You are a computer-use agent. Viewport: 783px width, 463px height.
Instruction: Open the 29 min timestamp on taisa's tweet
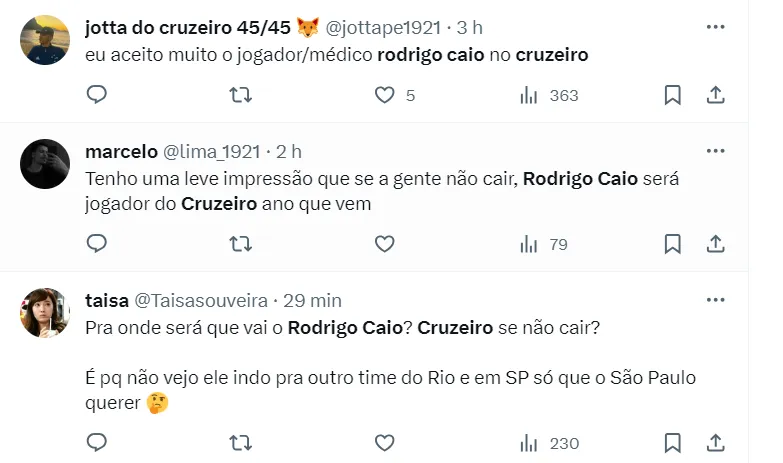[x=312, y=300]
